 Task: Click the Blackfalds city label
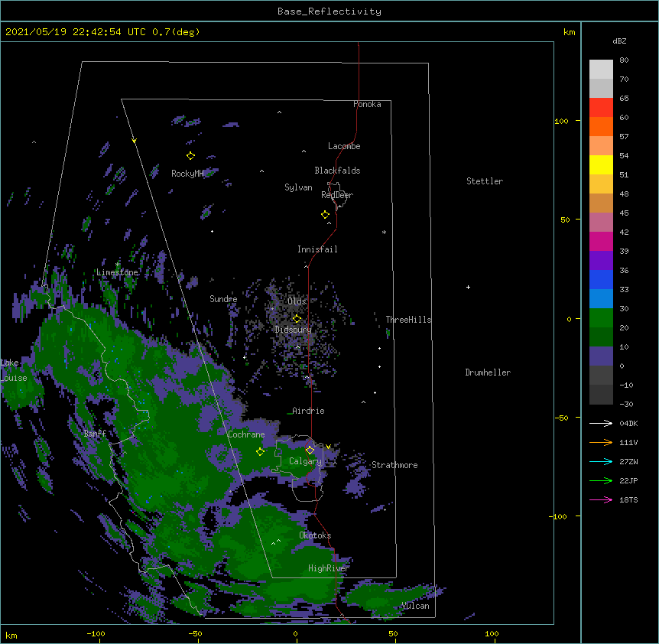pos(337,171)
